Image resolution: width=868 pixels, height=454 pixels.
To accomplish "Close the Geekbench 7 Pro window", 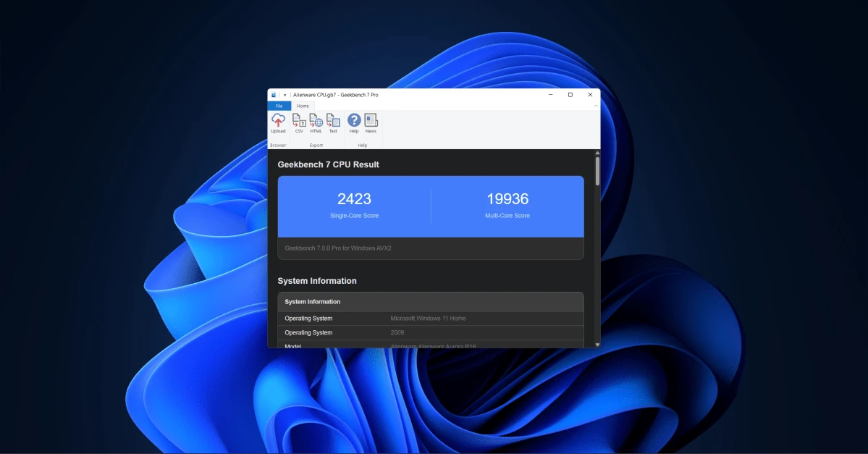I will pos(590,95).
